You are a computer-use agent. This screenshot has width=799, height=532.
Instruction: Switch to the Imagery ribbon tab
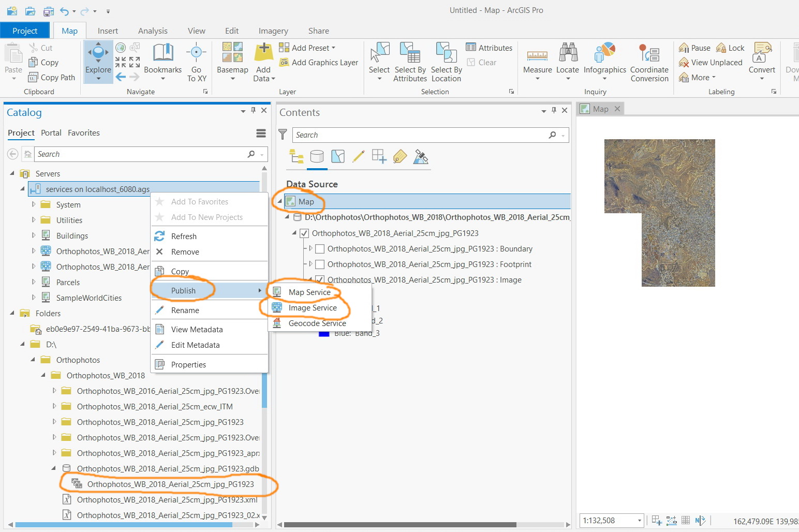tap(273, 31)
